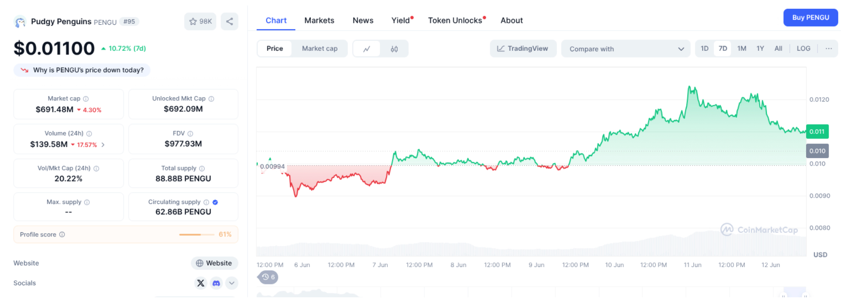
Task: Open the Compare with dropdown
Action: pos(626,49)
